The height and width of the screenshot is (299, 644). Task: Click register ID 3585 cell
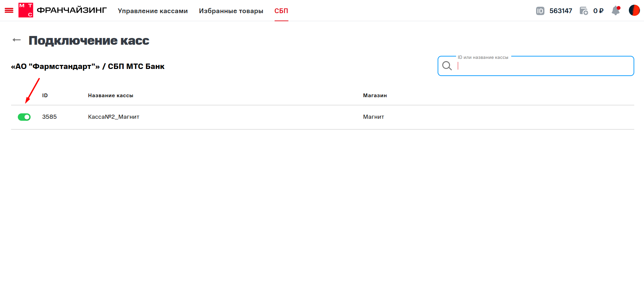pos(49,117)
